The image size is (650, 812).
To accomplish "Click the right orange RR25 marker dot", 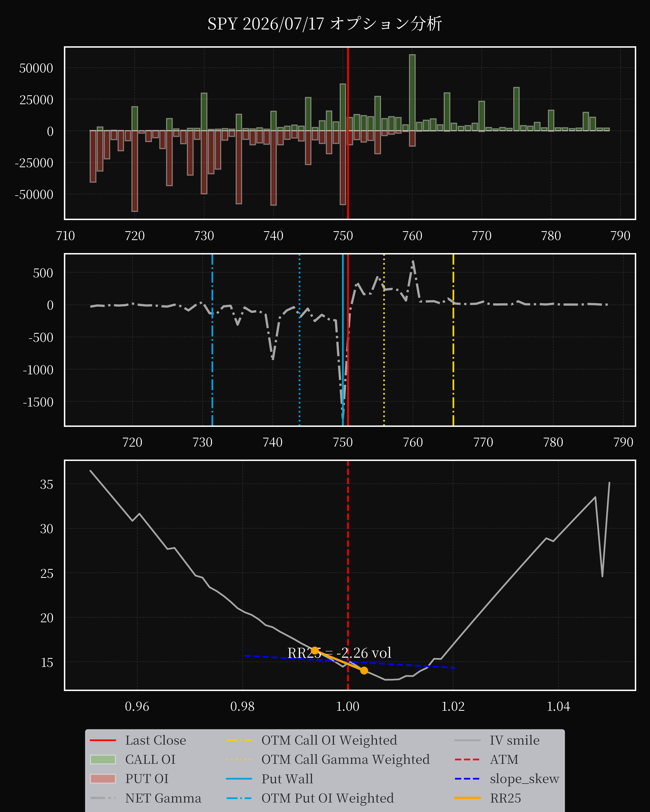I will 364,670.
